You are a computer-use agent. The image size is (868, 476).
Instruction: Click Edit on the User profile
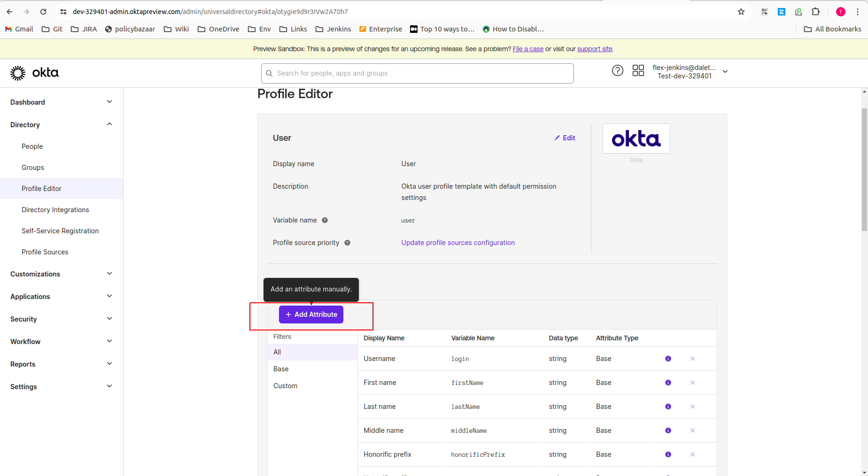tap(565, 138)
